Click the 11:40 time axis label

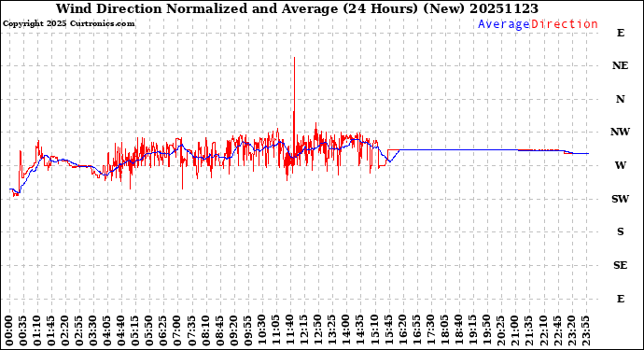[x=290, y=330]
